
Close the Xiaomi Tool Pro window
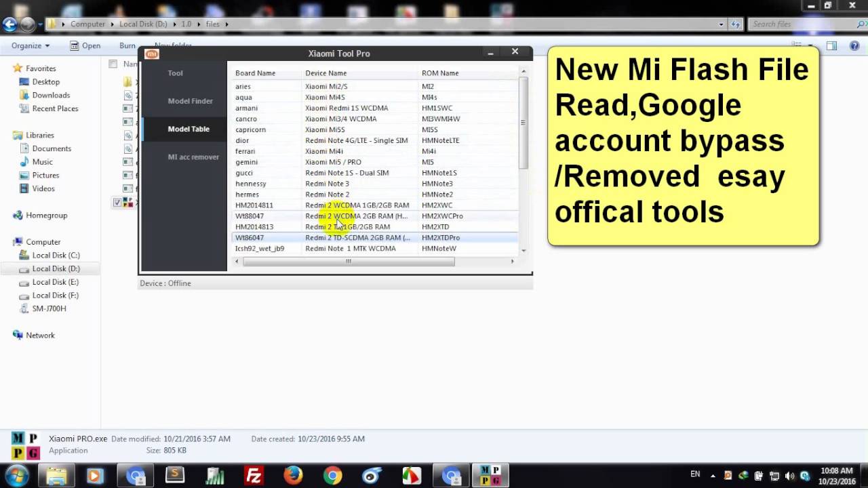coord(515,52)
